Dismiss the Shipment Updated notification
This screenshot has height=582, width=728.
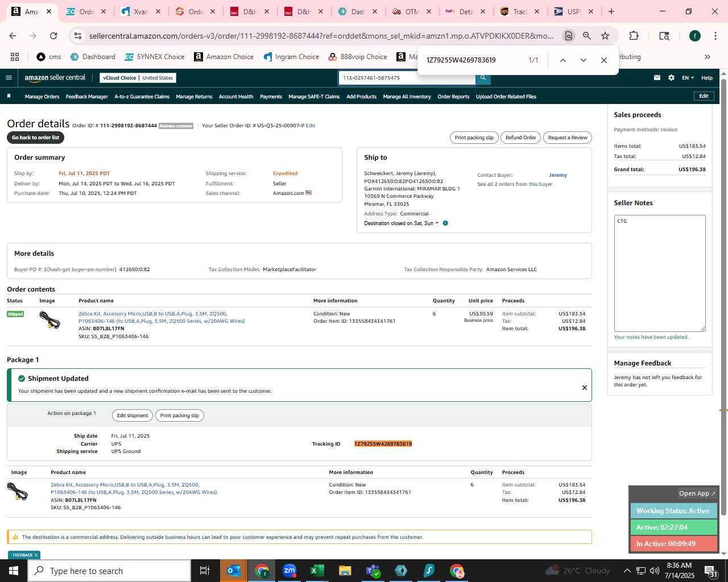584,388
